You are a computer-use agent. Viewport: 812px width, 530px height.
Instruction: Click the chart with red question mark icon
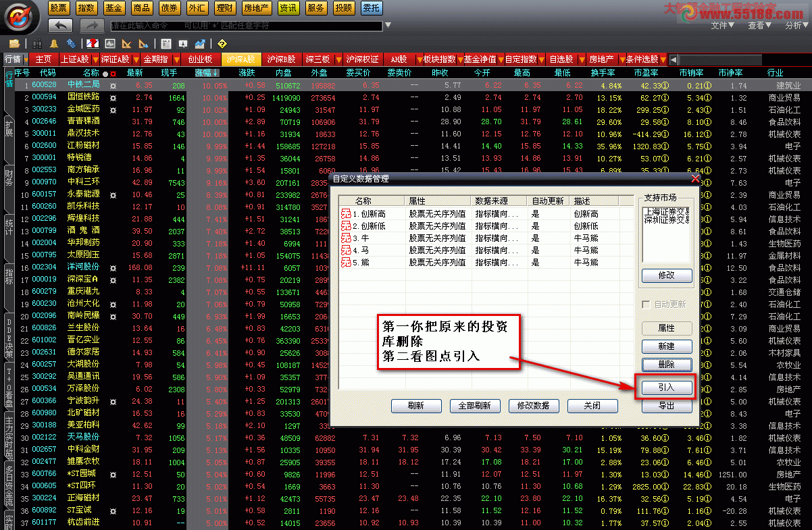(x=93, y=44)
